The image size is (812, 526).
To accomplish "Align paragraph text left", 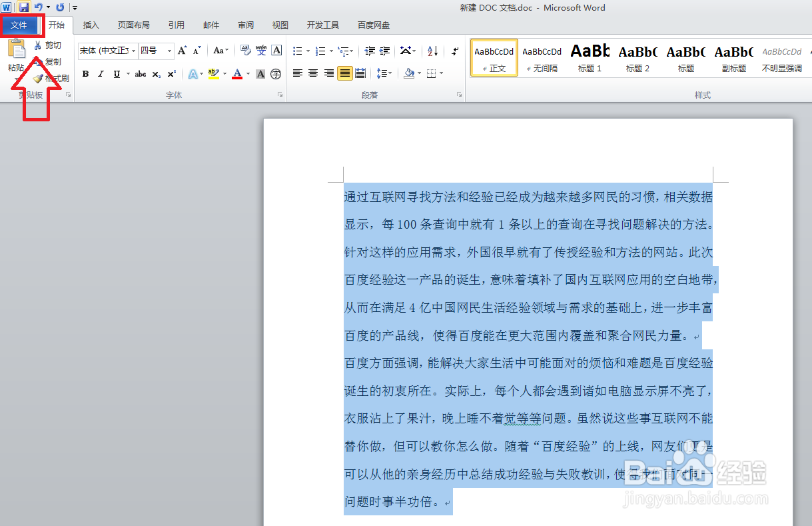I will pos(298,73).
